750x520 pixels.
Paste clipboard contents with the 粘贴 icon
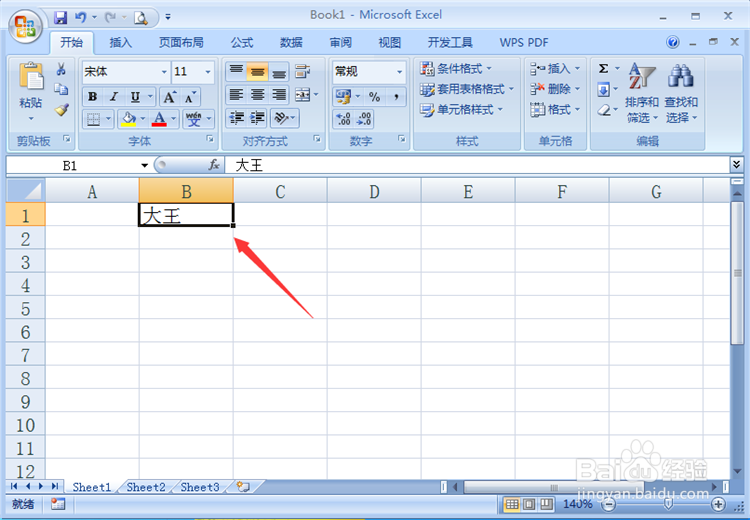(x=31, y=77)
